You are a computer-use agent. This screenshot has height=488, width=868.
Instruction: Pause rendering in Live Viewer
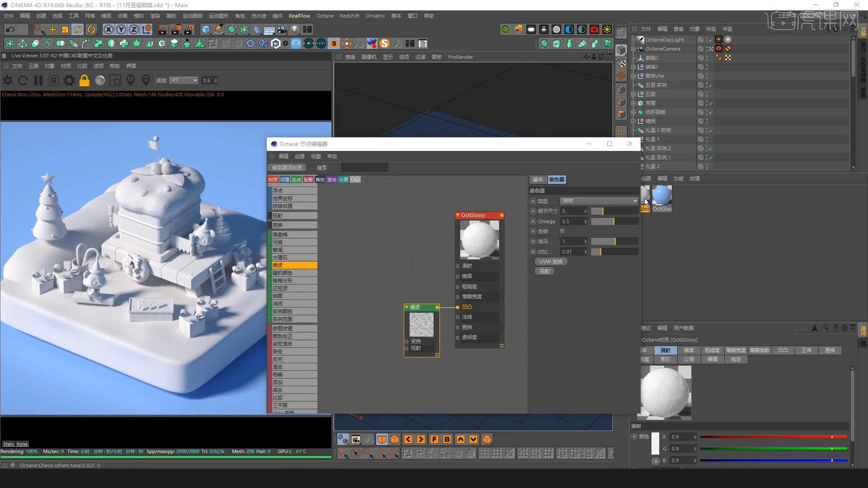click(x=38, y=80)
